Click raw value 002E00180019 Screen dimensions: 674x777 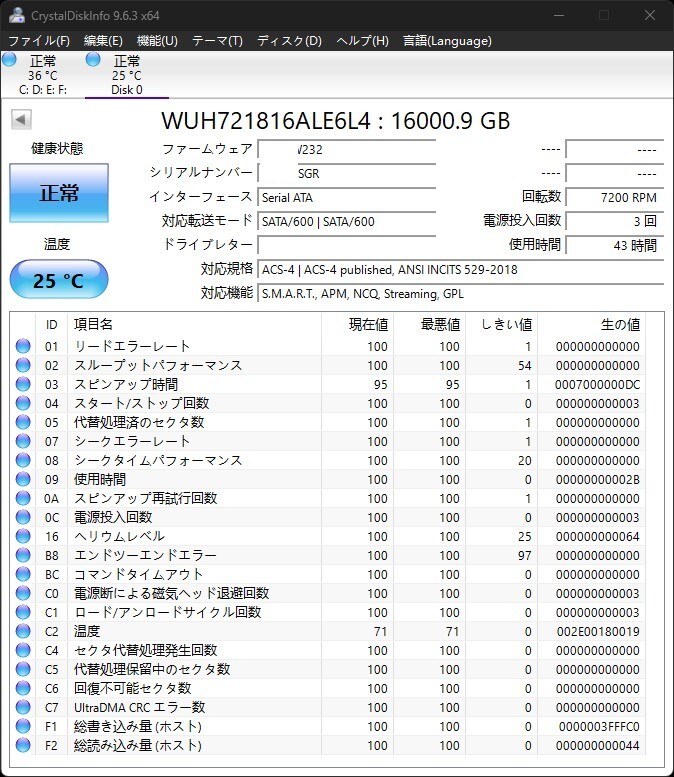point(598,631)
